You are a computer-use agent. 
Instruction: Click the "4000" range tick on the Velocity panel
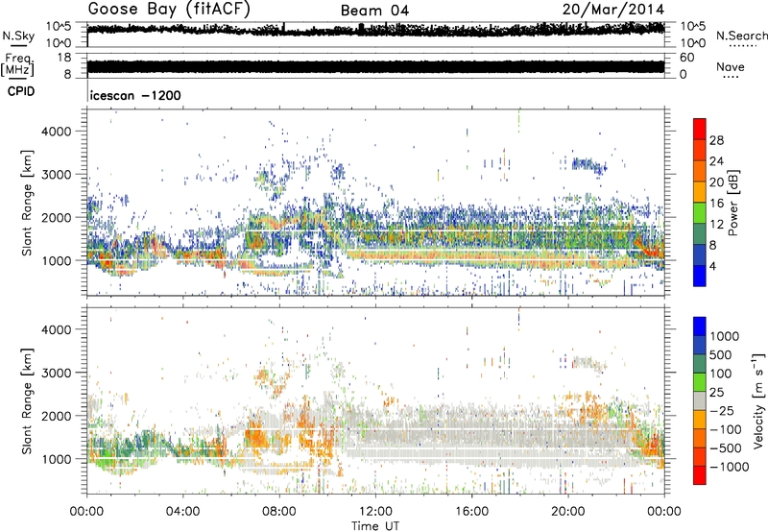(x=57, y=329)
